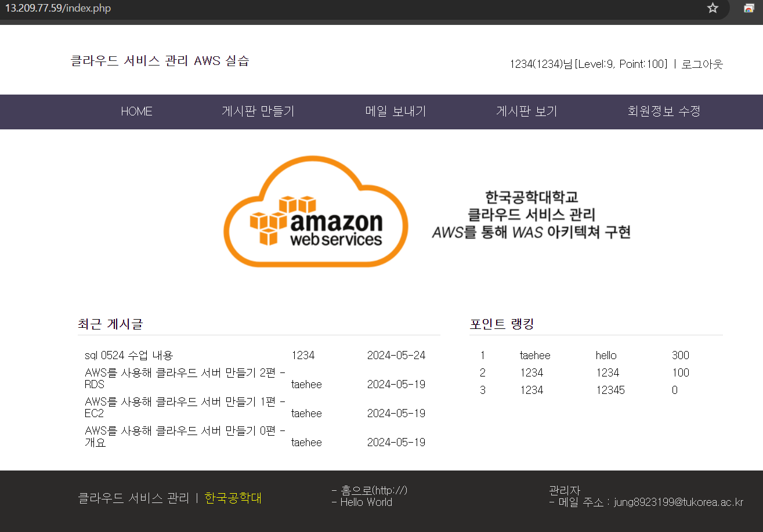Click the 포인트 랭킹 section heading
The height and width of the screenshot is (532, 763).
click(501, 324)
